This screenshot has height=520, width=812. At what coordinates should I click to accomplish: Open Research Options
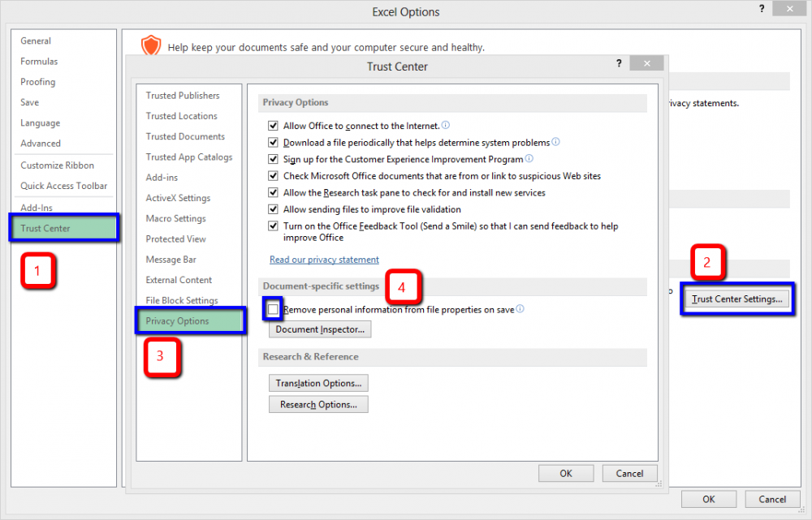click(x=318, y=405)
